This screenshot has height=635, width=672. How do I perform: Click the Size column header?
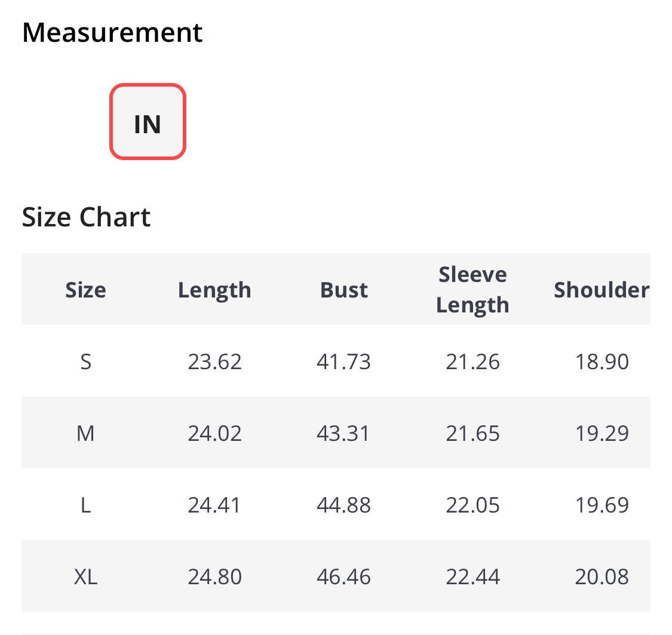[85, 290]
